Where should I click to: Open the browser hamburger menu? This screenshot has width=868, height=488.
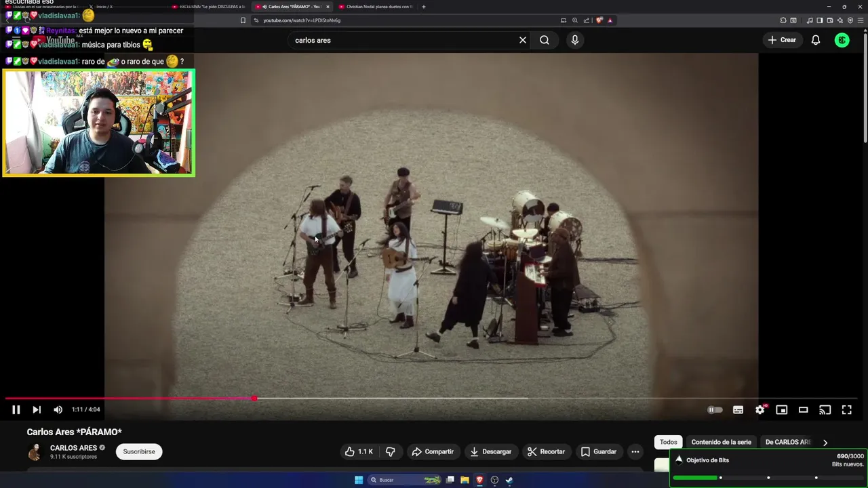pos(861,20)
